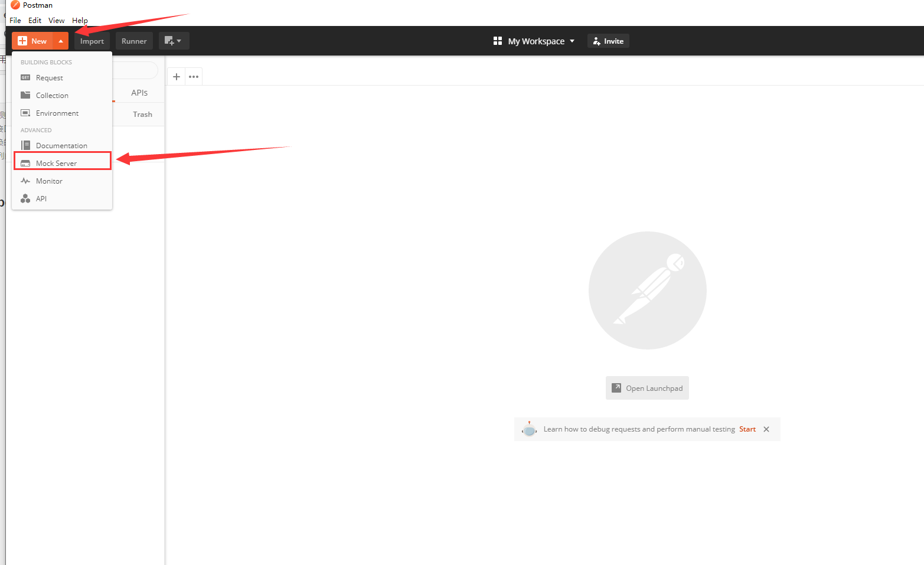Click the plus icon on New button
Viewport: 924px width, 565px height.
pyautogui.click(x=22, y=41)
